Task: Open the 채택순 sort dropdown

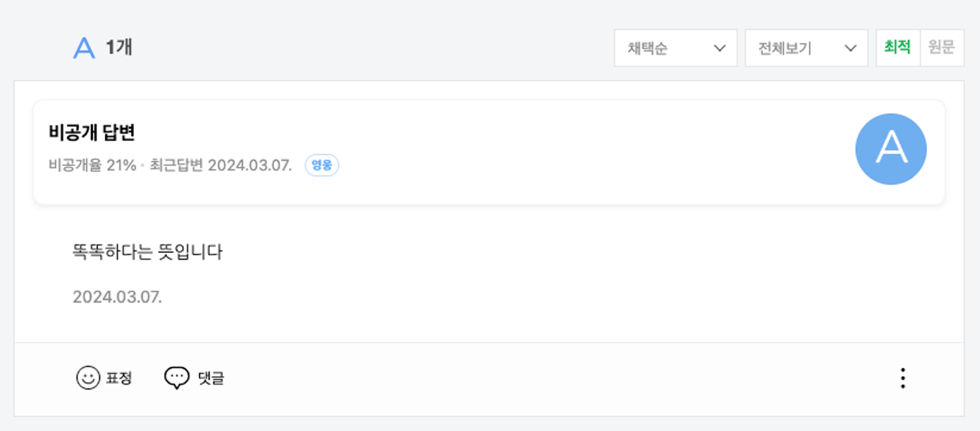Action: (x=675, y=48)
